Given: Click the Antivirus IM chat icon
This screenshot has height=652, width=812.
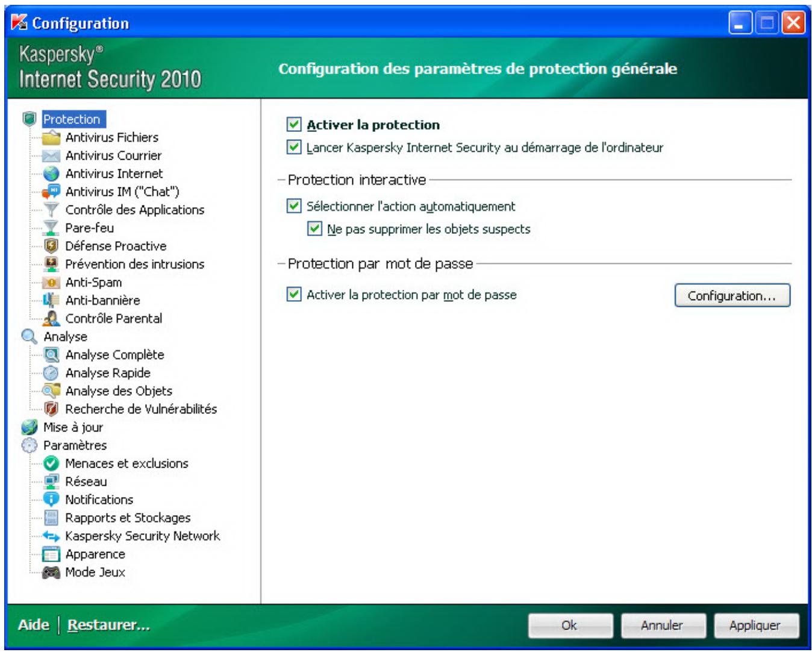Looking at the screenshot, I should (x=51, y=192).
